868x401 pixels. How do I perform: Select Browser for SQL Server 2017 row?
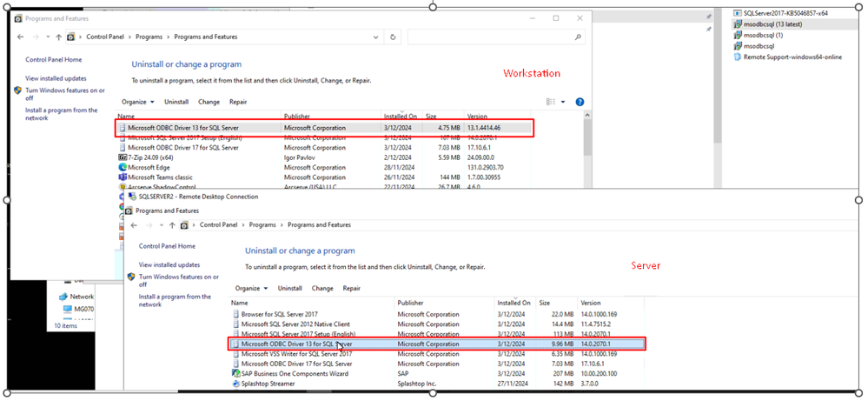tap(437, 314)
